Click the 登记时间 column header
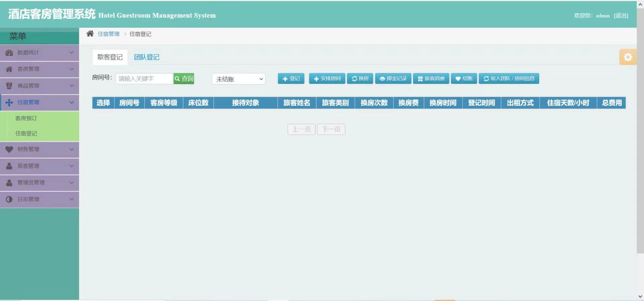644x301 pixels. [482, 103]
